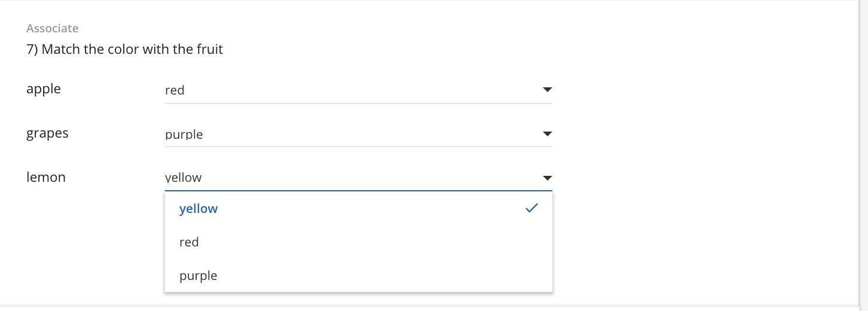Click the word 'fruit' in the question
The width and height of the screenshot is (868, 311).
(209, 49)
